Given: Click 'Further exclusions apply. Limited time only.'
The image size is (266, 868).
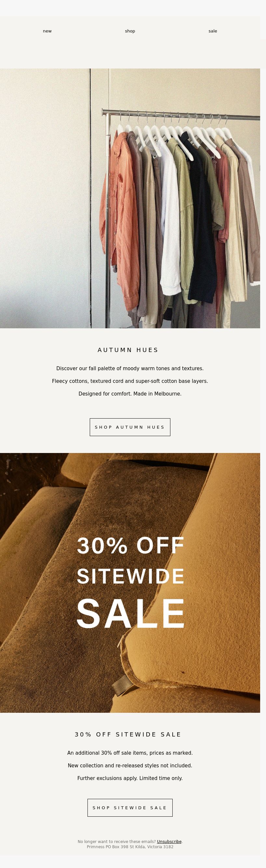Looking at the screenshot, I should 130,778.
